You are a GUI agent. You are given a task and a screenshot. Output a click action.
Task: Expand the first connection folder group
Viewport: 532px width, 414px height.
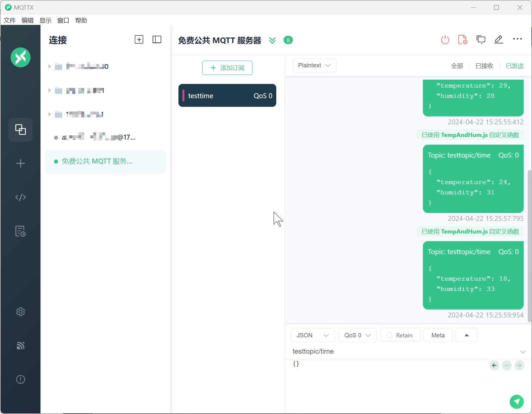(x=50, y=67)
